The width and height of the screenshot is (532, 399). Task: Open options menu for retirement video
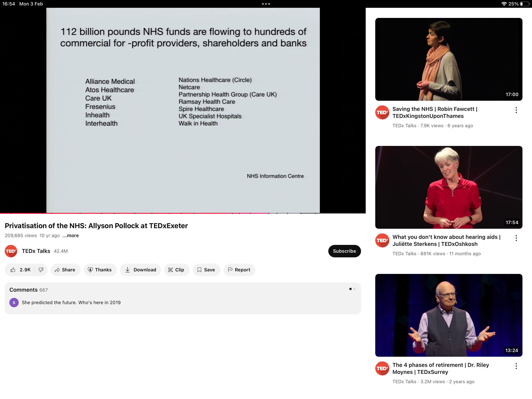click(x=516, y=366)
